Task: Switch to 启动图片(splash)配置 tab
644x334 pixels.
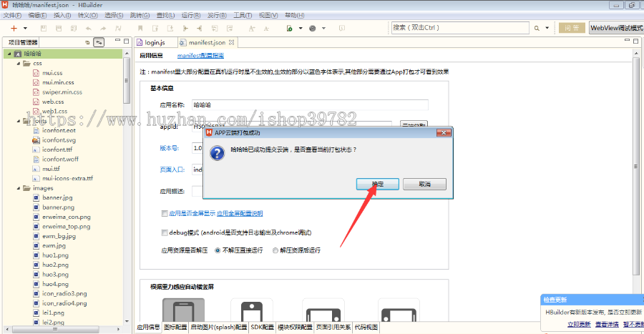Action: pyautogui.click(x=219, y=327)
